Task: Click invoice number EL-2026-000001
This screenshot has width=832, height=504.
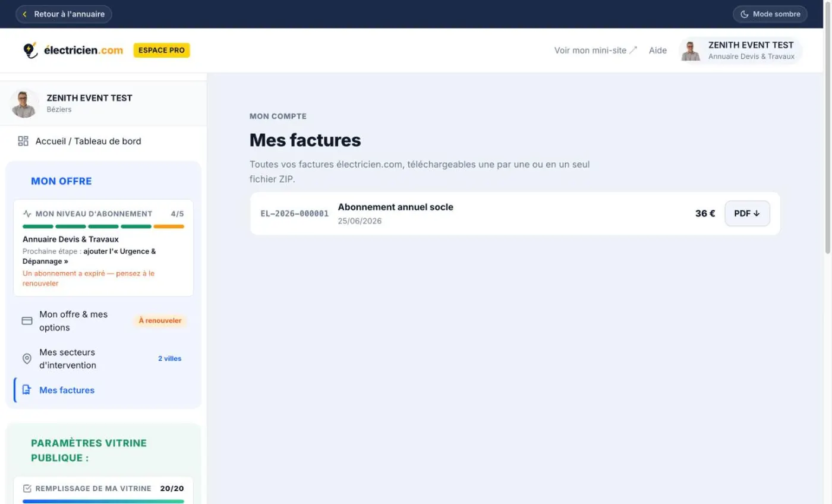Action: 295,214
